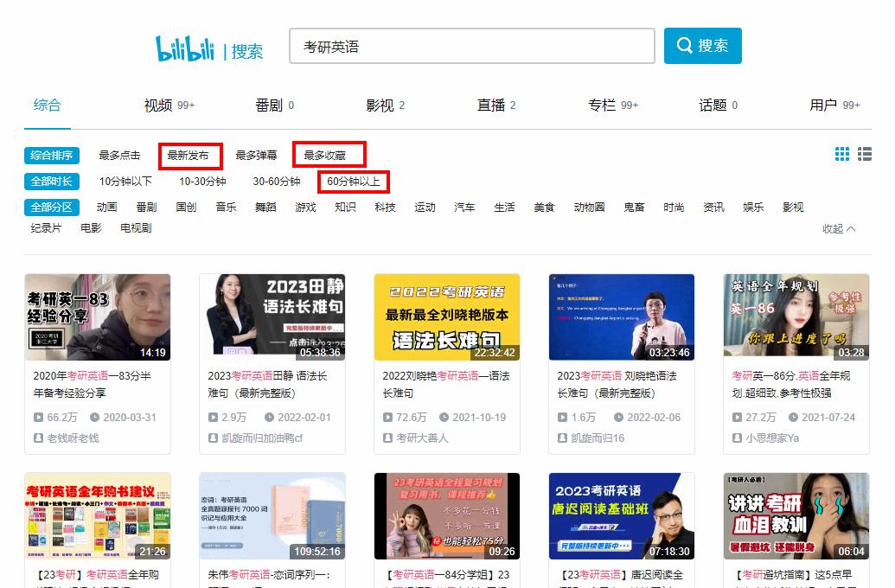
Task: Toggle the 60分钟以上 duration filter
Action: [x=353, y=182]
